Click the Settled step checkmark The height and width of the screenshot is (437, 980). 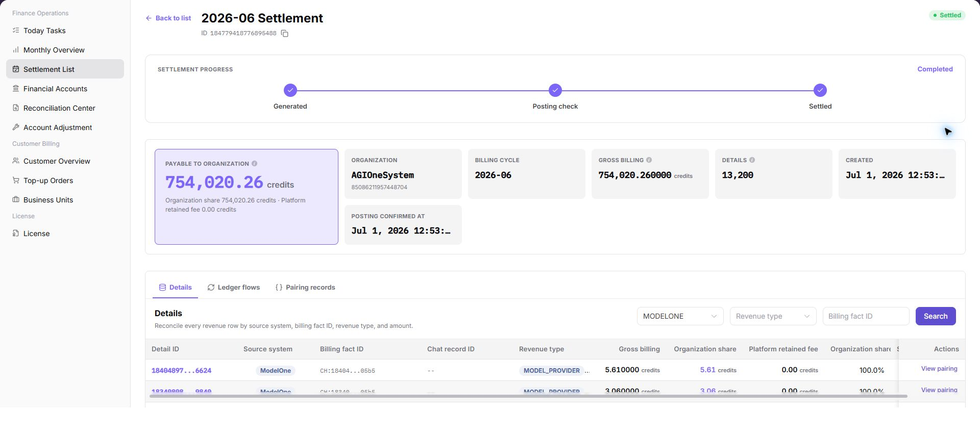[820, 90]
